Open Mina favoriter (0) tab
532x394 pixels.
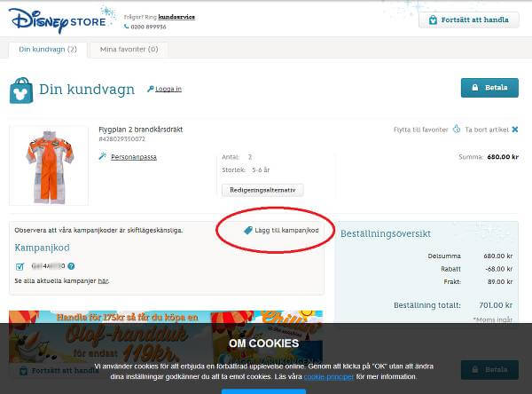pos(129,50)
